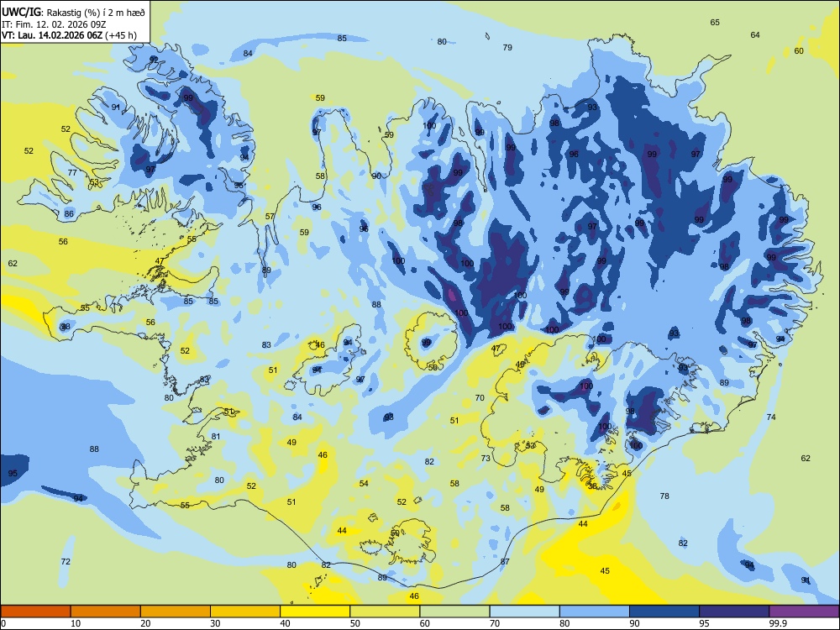Click the 'IT: Fim. 12. 02. 2026 09Z' line
This screenshot has width=840, height=630.
click(52, 24)
